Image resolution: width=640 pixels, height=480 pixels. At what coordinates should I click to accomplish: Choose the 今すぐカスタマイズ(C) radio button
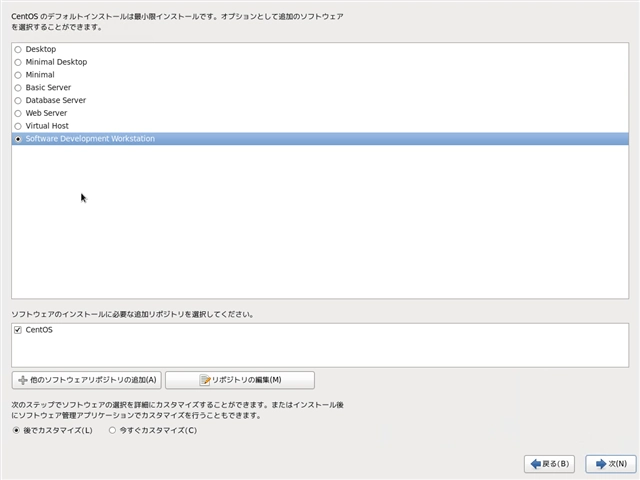(112, 430)
